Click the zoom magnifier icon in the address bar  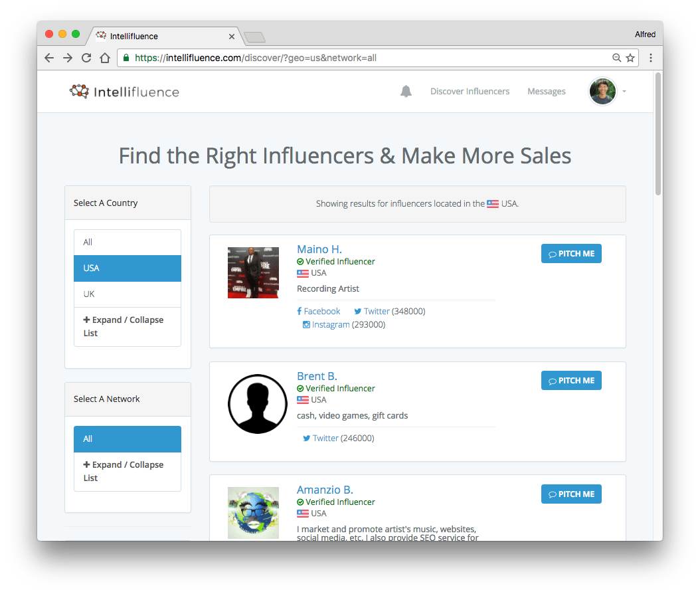pos(616,58)
